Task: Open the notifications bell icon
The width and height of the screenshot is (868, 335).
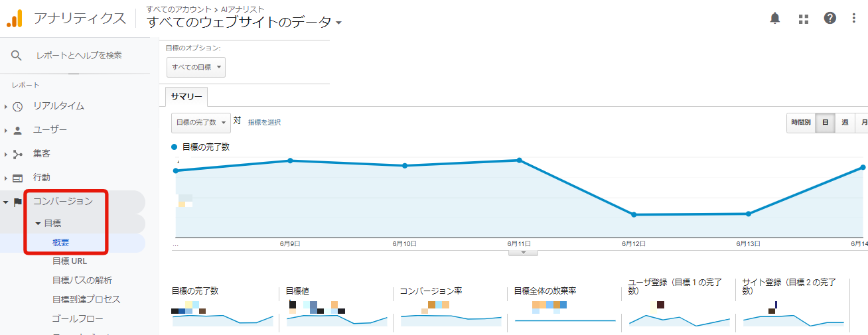Action: tap(774, 19)
